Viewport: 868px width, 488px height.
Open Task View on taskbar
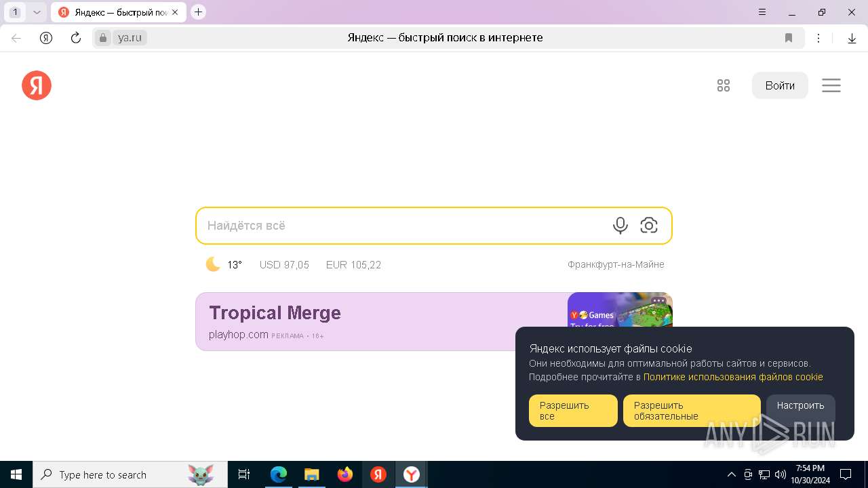coord(244,474)
